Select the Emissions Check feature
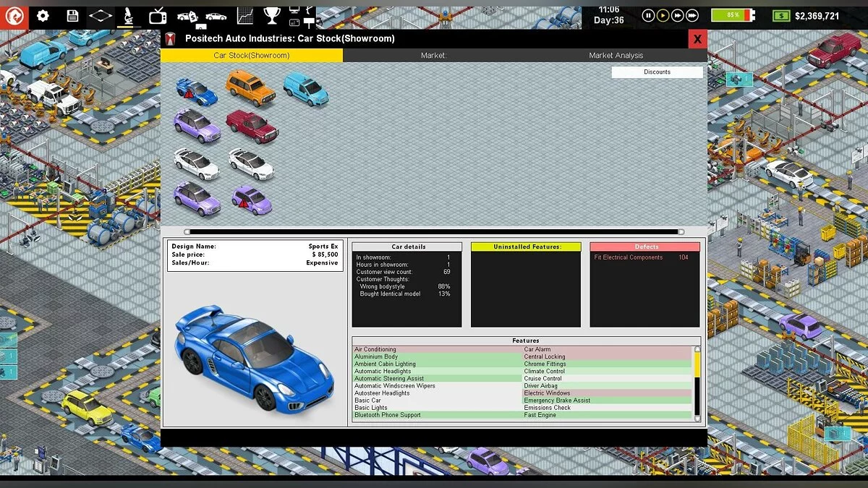The height and width of the screenshot is (488, 868). click(607, 408)
